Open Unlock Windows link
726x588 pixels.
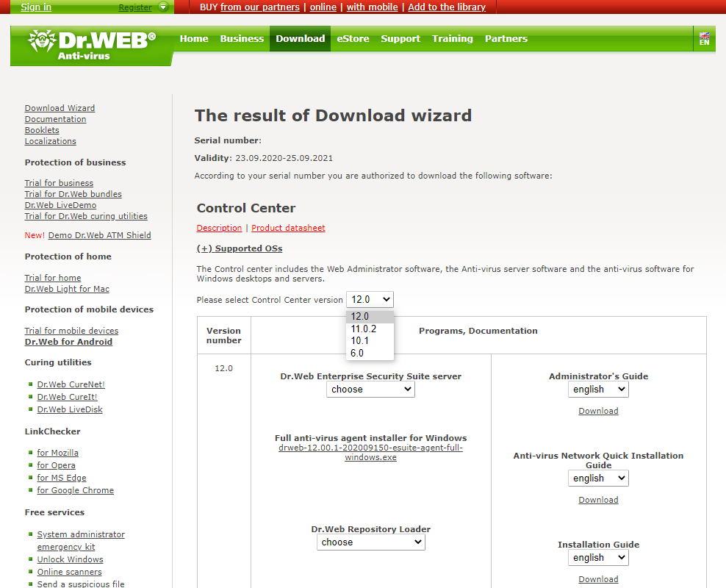(70, 559)
